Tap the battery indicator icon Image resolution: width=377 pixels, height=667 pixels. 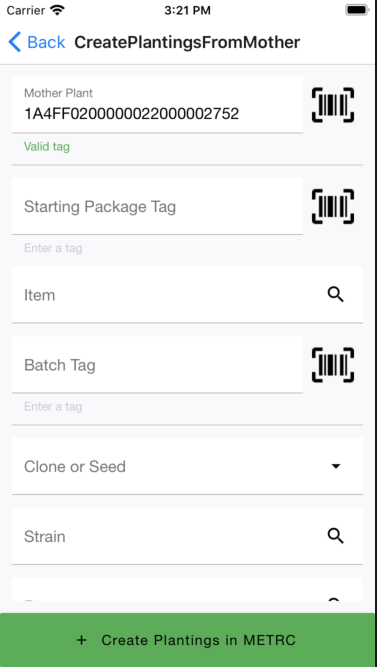tap(357, 10)
